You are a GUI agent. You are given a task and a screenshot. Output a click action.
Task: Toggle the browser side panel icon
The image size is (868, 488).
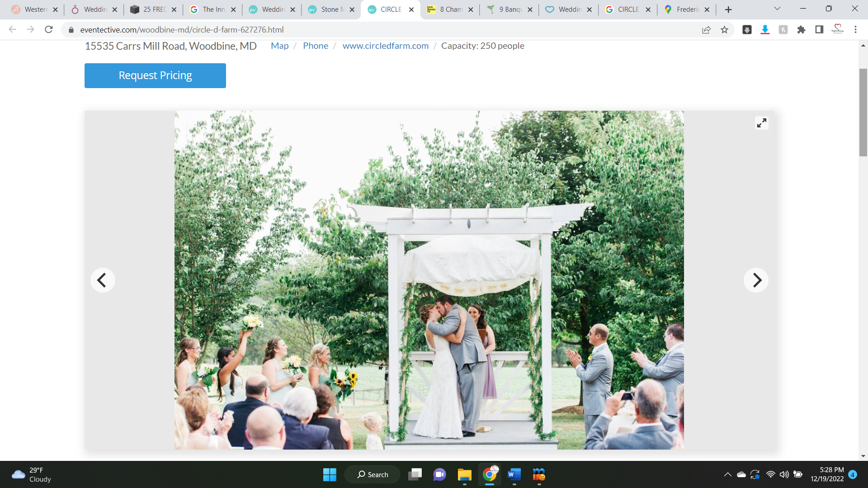[x=819, y=30]
